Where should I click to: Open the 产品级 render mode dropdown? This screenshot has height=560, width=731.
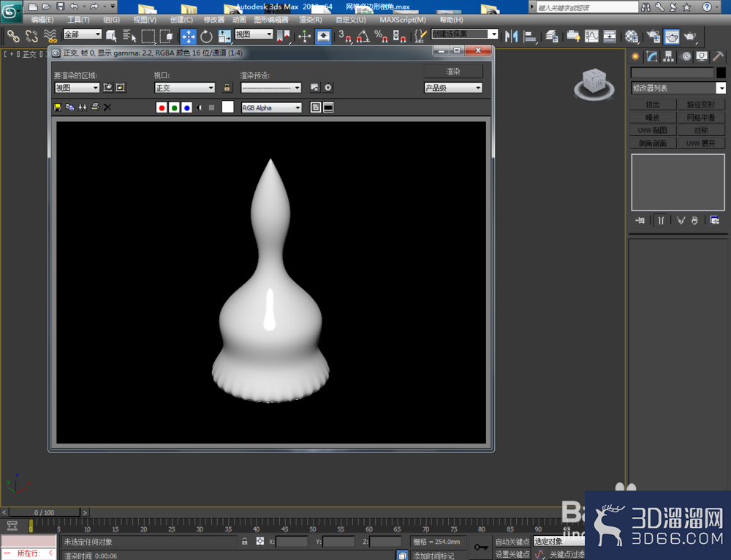coord(452,88)
